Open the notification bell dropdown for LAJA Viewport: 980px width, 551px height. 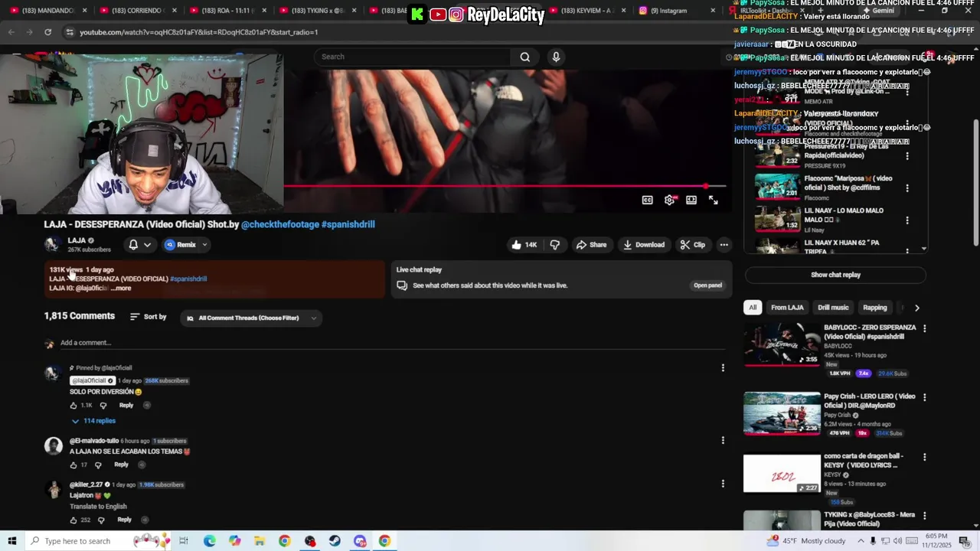pyautogui.click(x=139, y=245)
